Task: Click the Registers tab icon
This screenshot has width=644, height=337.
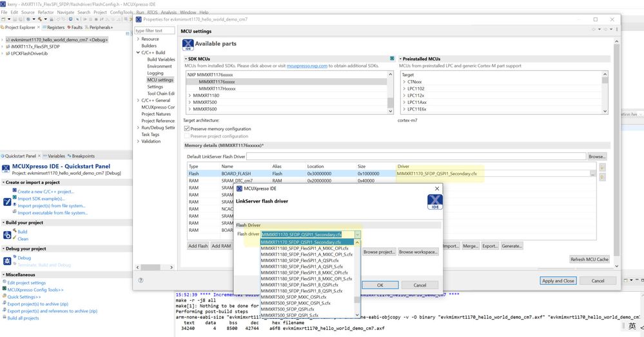Action: coord(44,27)
